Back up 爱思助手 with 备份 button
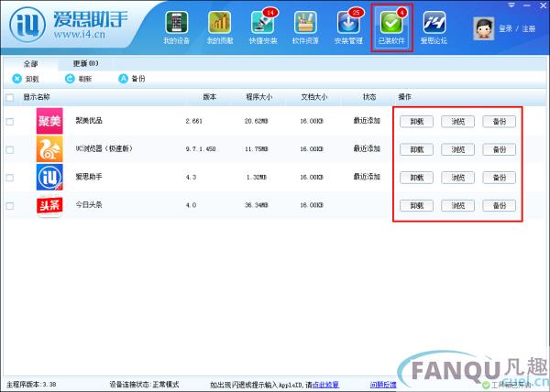 [x=500, y=178]
